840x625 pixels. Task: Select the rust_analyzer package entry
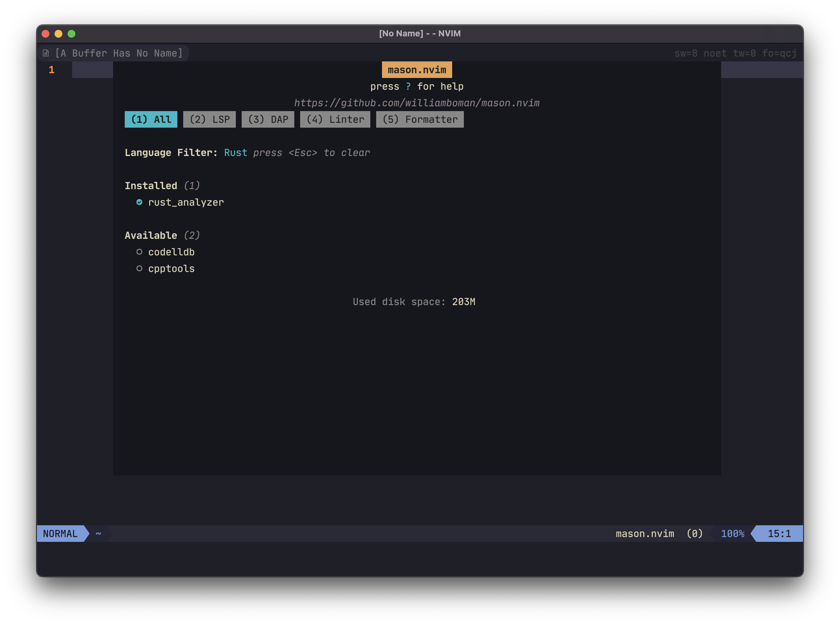tap(186, 202)
